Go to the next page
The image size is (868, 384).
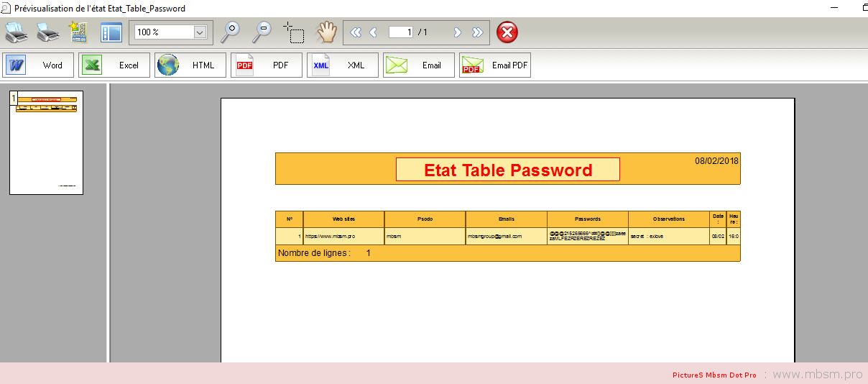[x=457, y=32]
